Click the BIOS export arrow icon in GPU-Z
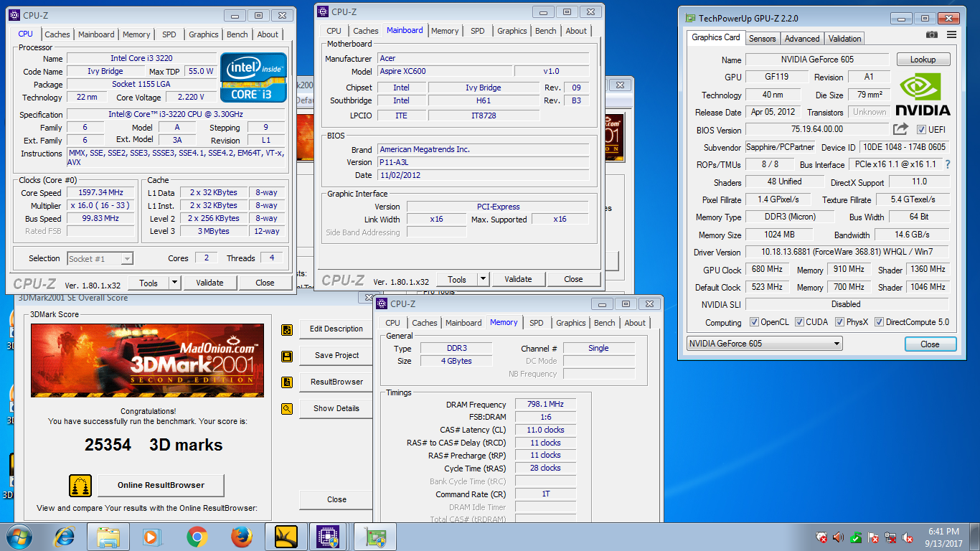This screenshot has width=980, height=551. (x=900, y=129)
